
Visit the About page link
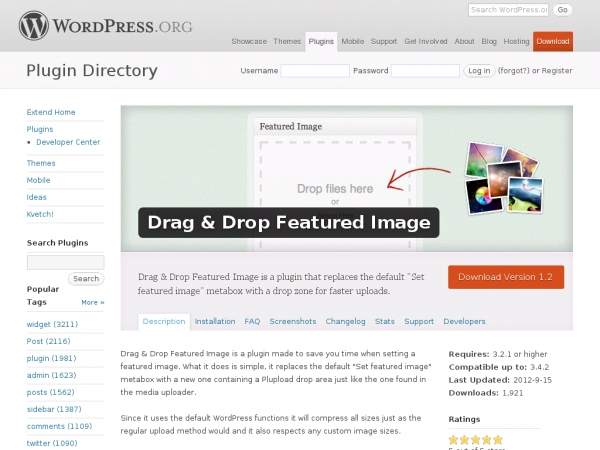(x=465, y=41)
